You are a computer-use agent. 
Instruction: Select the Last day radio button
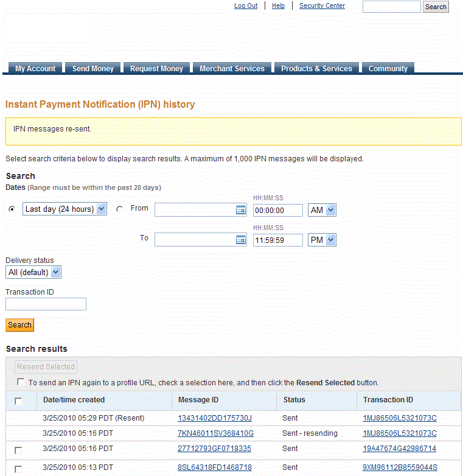[x=12, y=209]
